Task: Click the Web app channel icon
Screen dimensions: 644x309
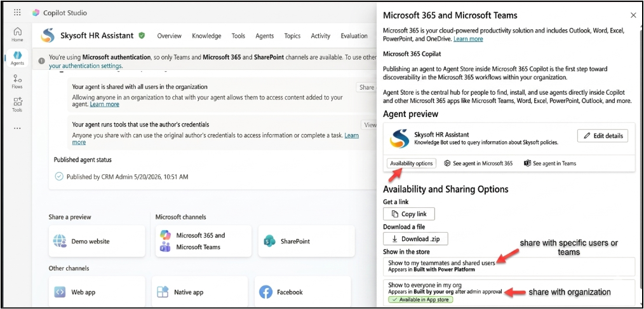Action: pos(60,292)
